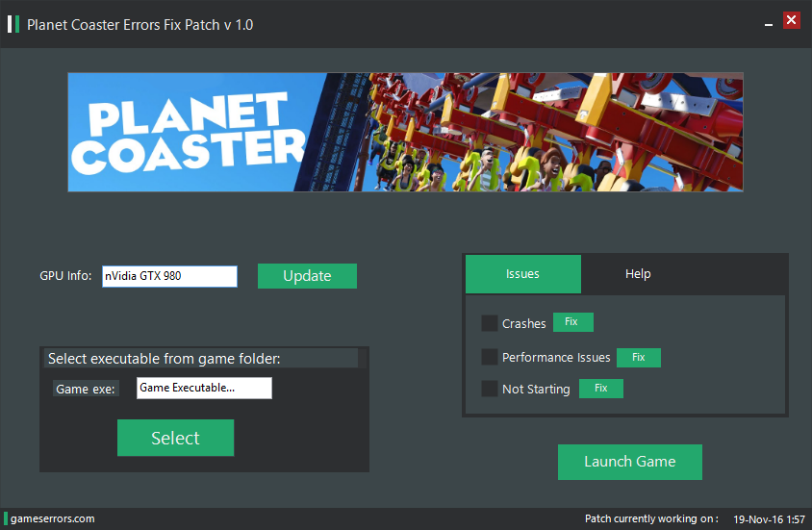Click the Launch Game button
This screenshot has width=812, height=530.
point(630,462)
